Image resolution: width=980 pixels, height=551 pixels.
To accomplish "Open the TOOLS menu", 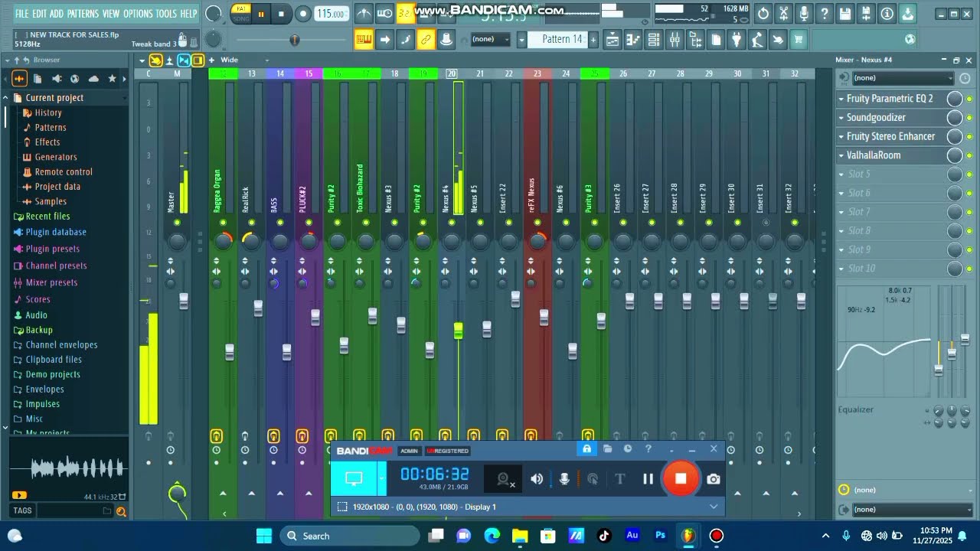I will pyautogui.click(x=166, y=14).
